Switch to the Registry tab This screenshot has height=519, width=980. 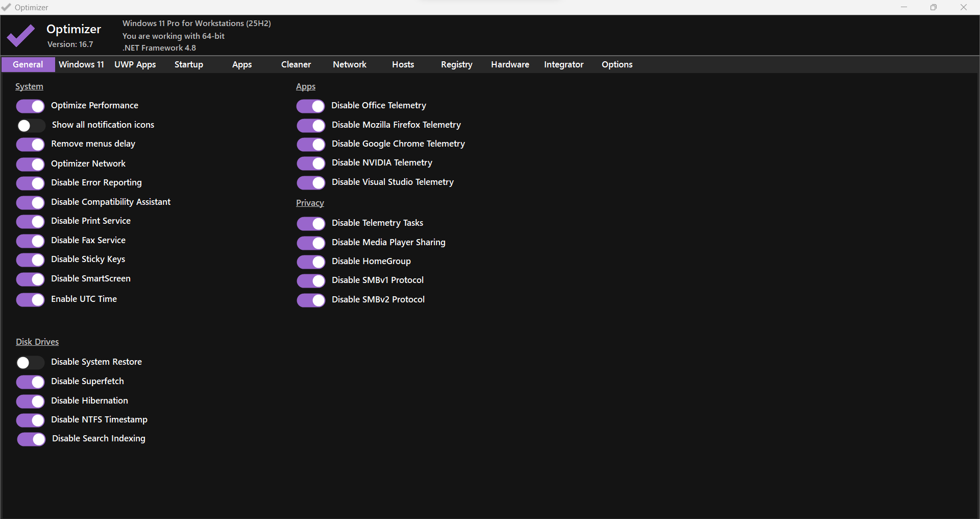(457, 64)
